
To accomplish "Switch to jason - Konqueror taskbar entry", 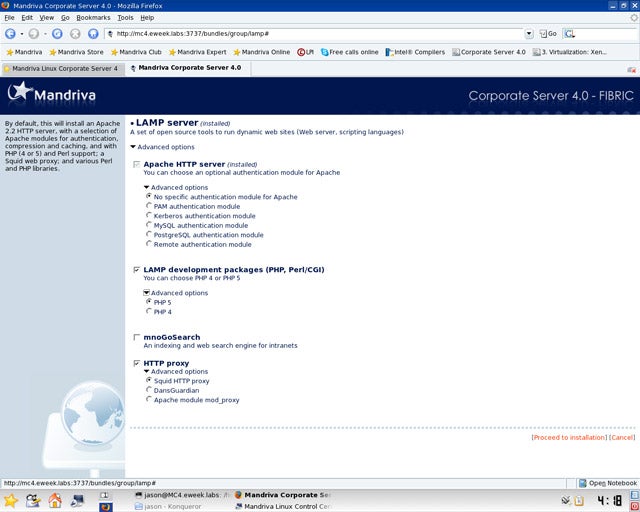I will click(168, 506).
